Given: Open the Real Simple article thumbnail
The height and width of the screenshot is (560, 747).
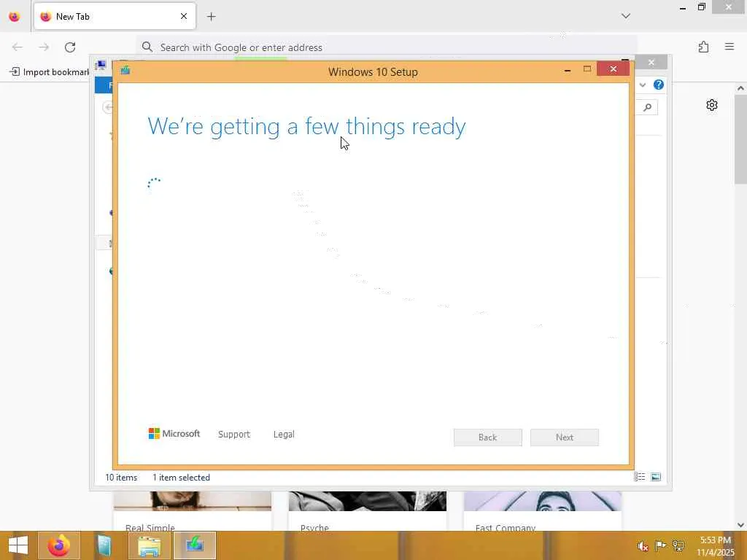Looking at the screenshot, I should coord(193,502).
